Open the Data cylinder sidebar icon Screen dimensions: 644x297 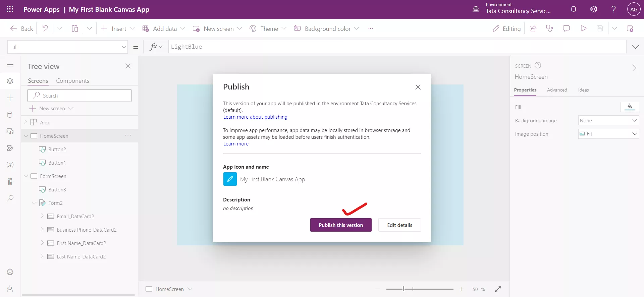point(10,115)
